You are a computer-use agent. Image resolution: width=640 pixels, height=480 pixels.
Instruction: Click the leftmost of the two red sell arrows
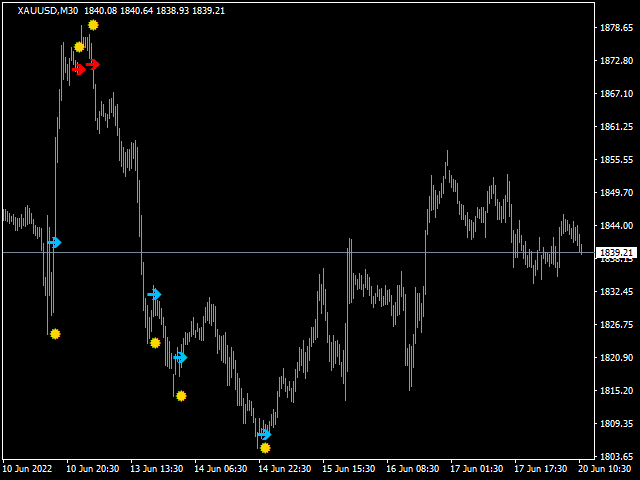[79, 69]
